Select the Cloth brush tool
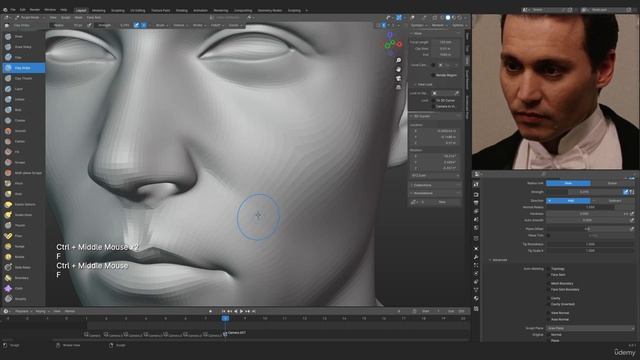 point(23,288)
